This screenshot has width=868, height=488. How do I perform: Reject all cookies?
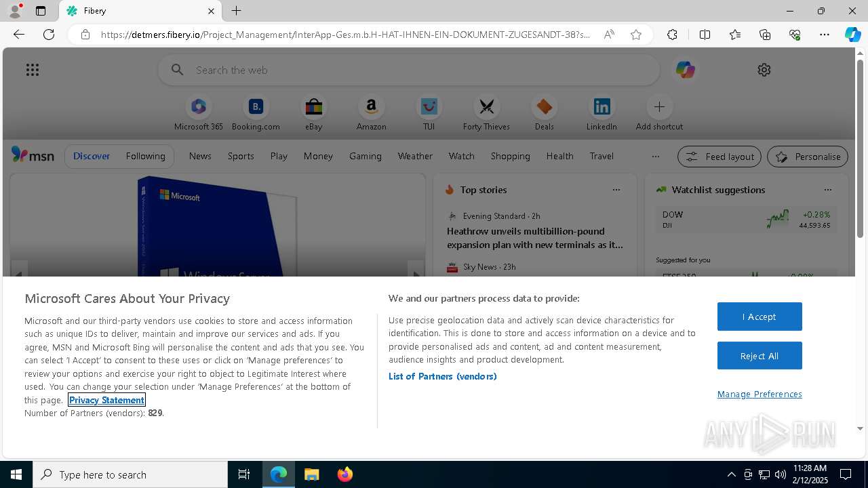pos(759,356)
